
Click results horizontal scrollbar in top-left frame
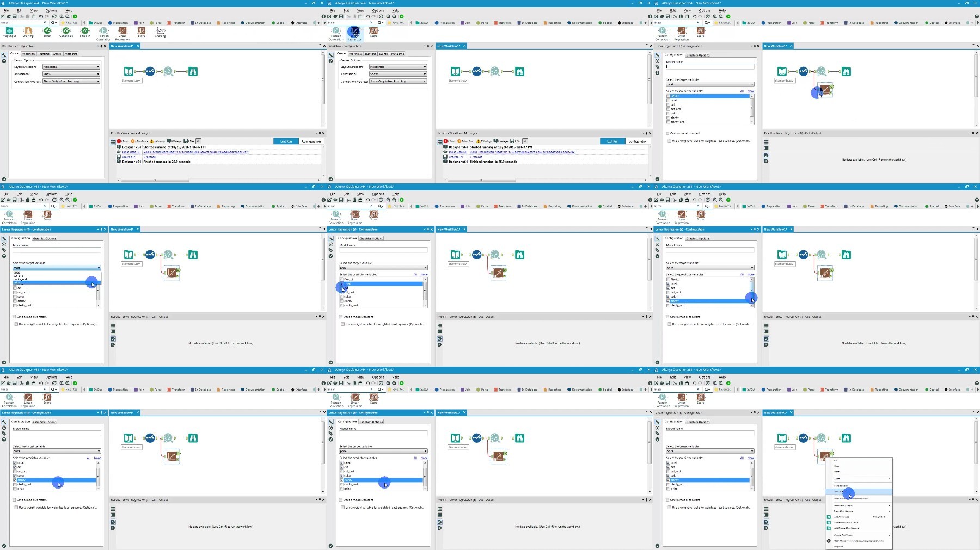click(x=155, y=180)
